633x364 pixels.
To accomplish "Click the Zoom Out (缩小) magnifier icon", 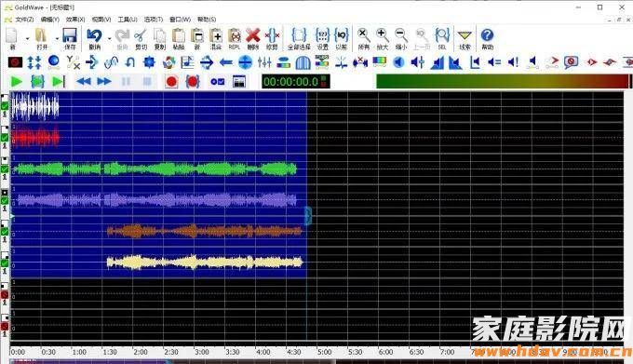I will click(401, 36).
